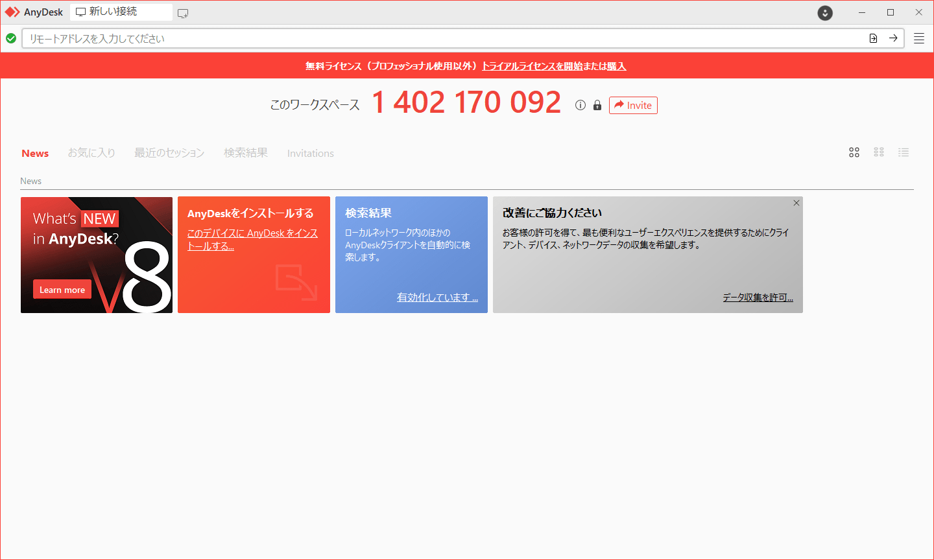Maximize the AnyDesk window
934x560 pixels.
[x=891, y=12]
